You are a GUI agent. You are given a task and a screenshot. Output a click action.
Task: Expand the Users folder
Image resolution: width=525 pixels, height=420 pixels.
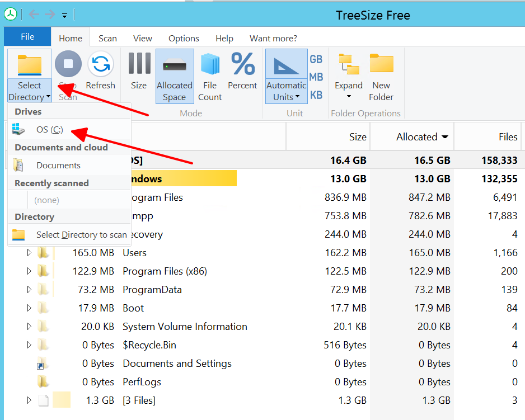(29, 253)
